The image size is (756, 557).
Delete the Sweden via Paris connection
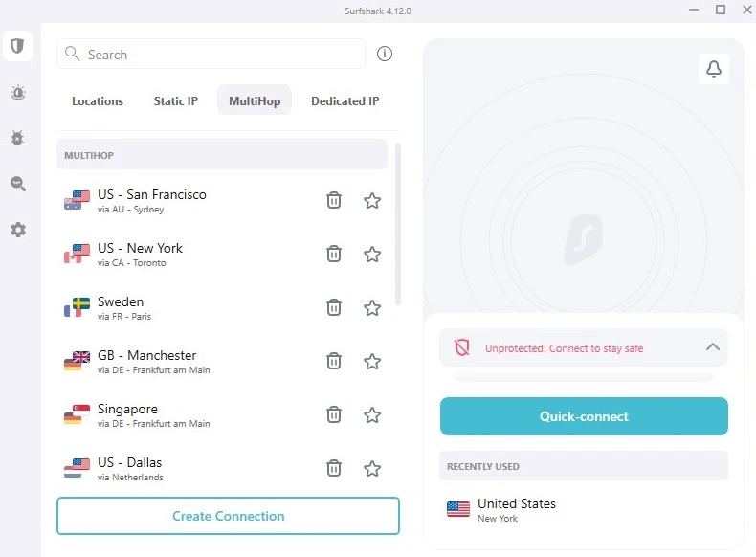pos(334,307)
